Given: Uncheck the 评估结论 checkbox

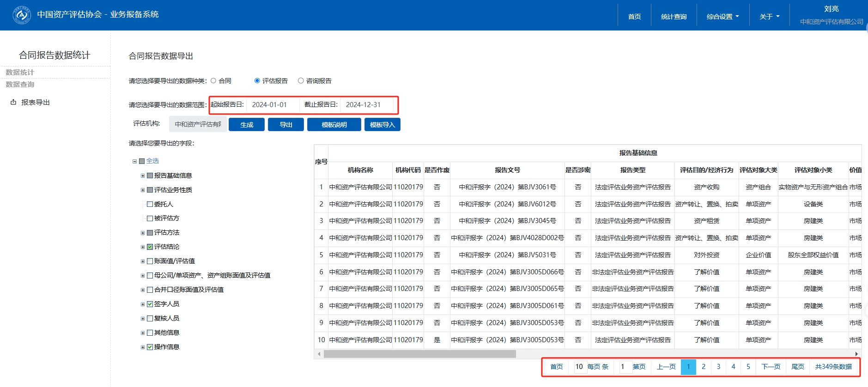Looking at the screenshot, I should pyautogui.click(x=150, y=247).
